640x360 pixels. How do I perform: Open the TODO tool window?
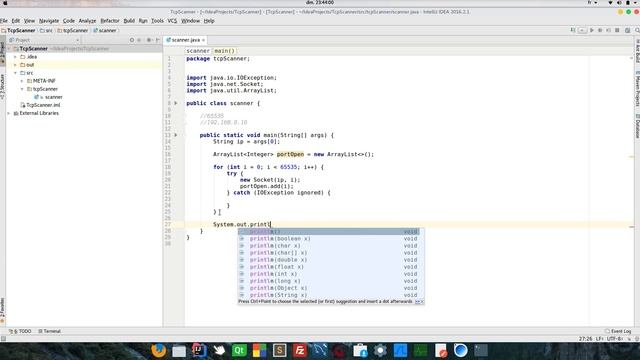(x=20, y=331)
